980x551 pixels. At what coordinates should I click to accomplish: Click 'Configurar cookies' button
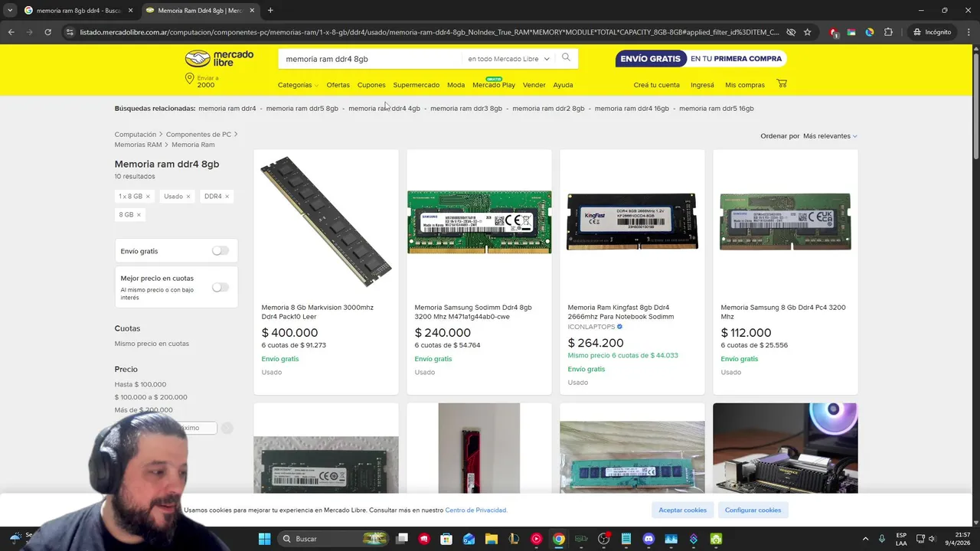(753, 510)
